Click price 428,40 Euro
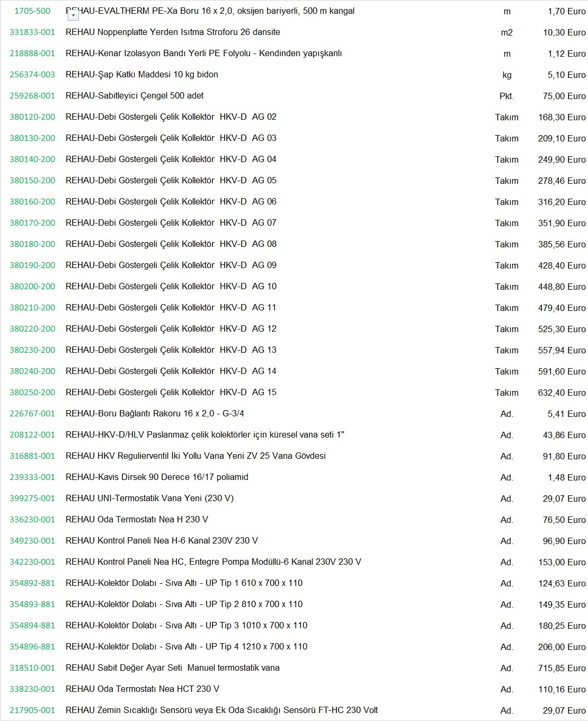Image resolution: width=588 pixels, height=721 pixels. click(x=562, y=265)
